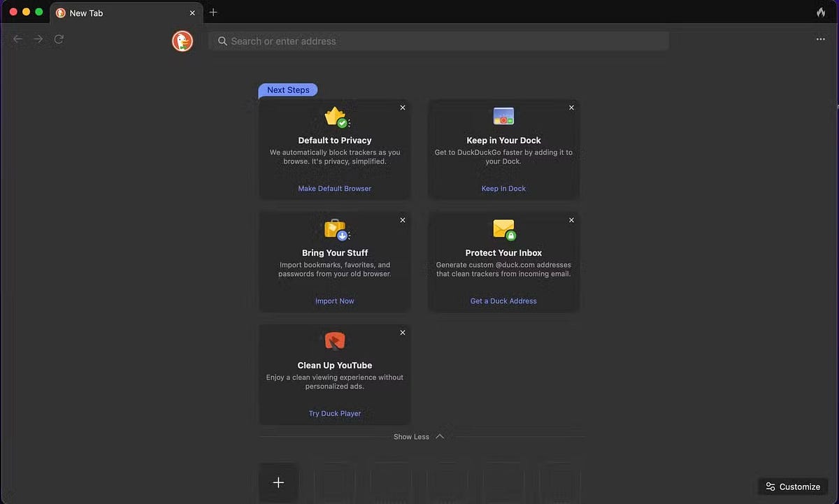The width and height of the screenshot is (839, 504).
Task: Click the dock icon on Keep in Your Dock card
Action: 503,116
